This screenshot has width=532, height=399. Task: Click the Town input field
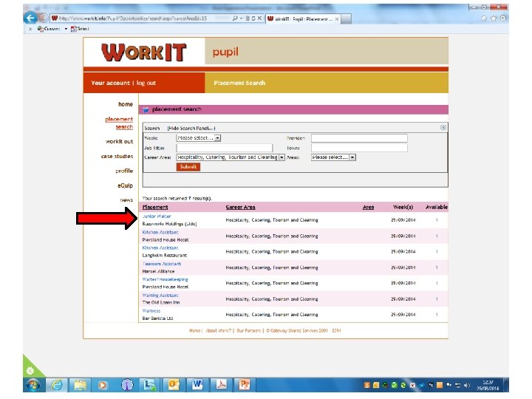pyautogui.click(x=359, y=148)
